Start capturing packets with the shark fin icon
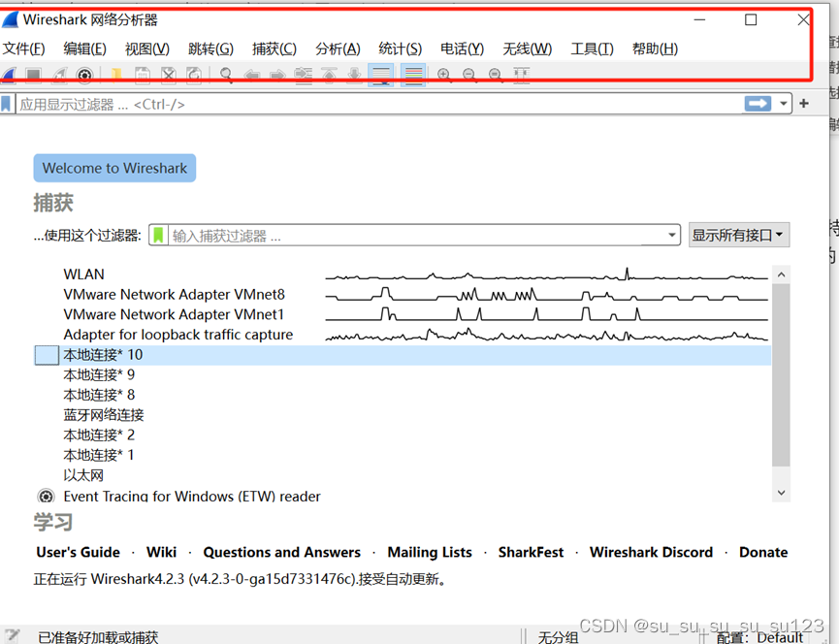The width and height of the screenshot is (839, 644). click(x=9, y=75)
